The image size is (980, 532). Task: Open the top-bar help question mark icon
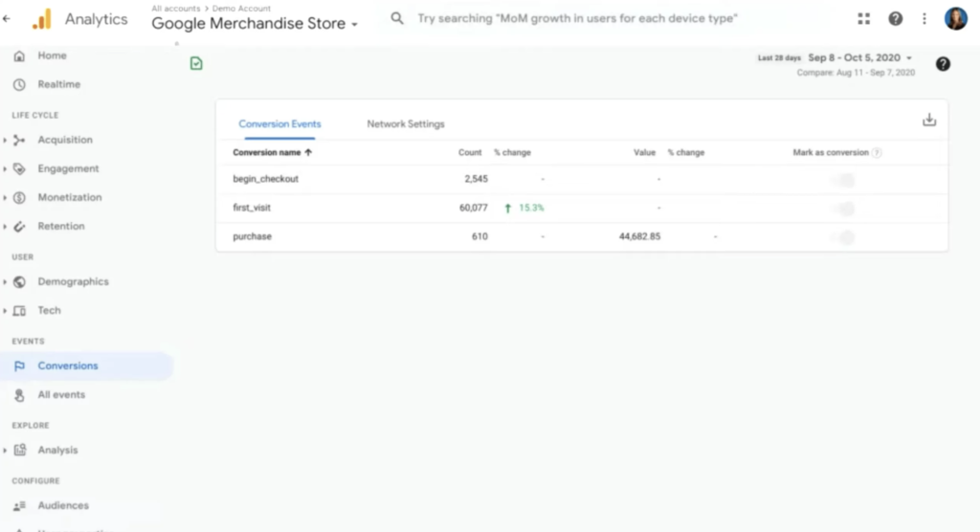point(895,19)
